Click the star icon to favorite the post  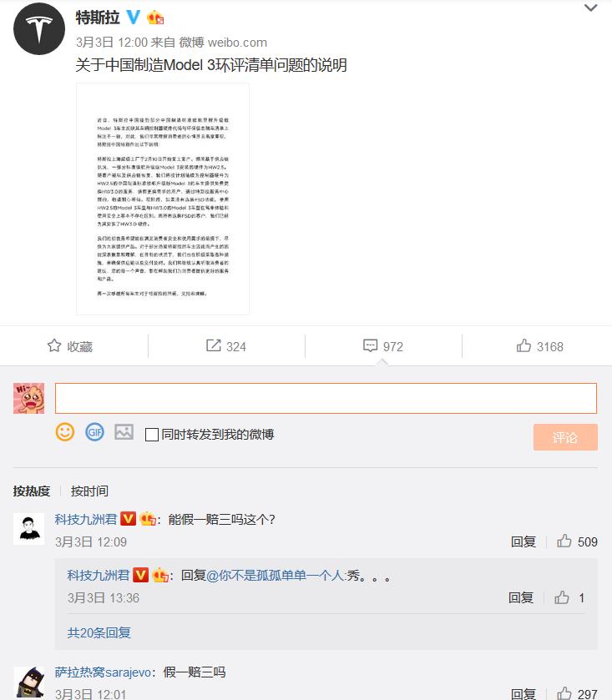click(54, 345)
